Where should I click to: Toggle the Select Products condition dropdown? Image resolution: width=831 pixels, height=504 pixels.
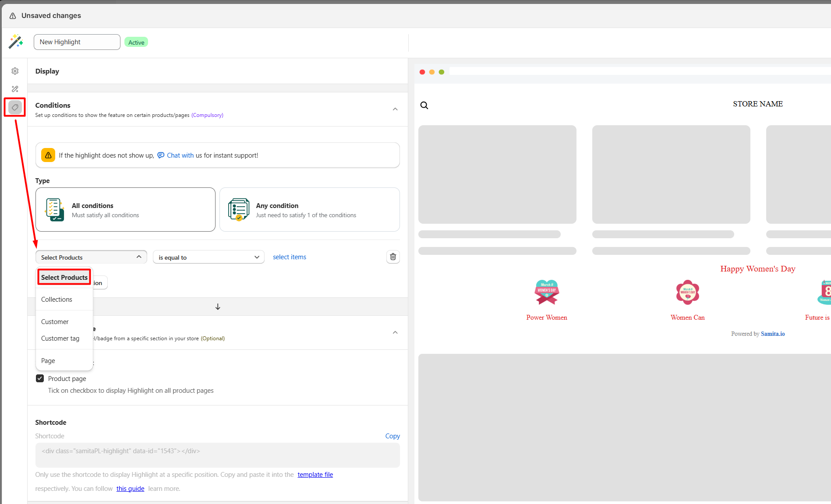92,257
